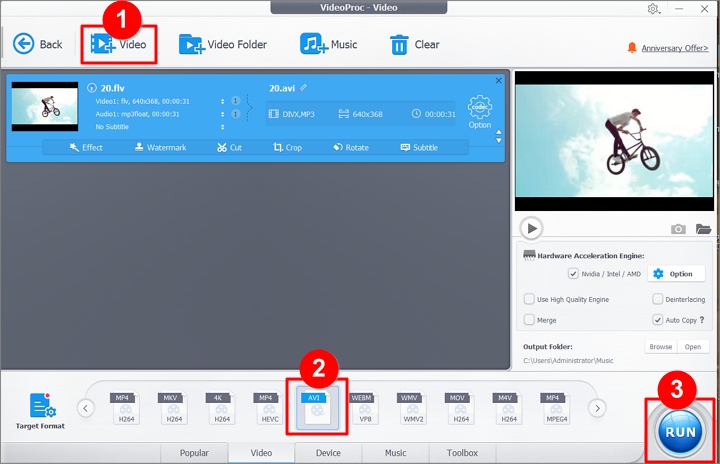
Task: Play the preview video
Action: 532,228
